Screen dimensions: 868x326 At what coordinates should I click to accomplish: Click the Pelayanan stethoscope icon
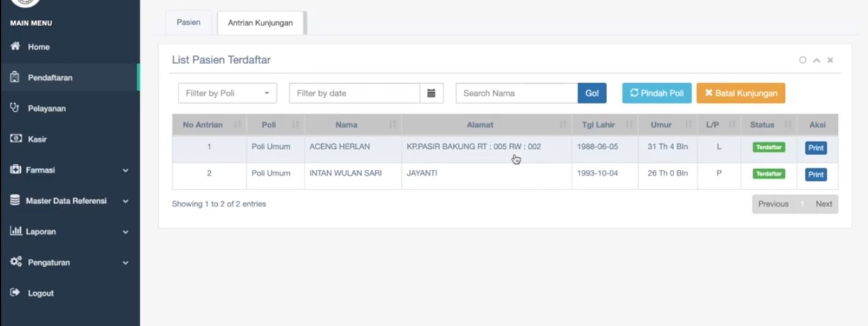(x=15, y=108)
